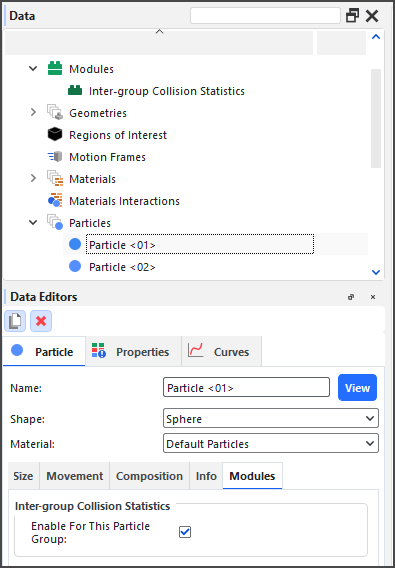Switch to the Properties tab

pos(133,351)
